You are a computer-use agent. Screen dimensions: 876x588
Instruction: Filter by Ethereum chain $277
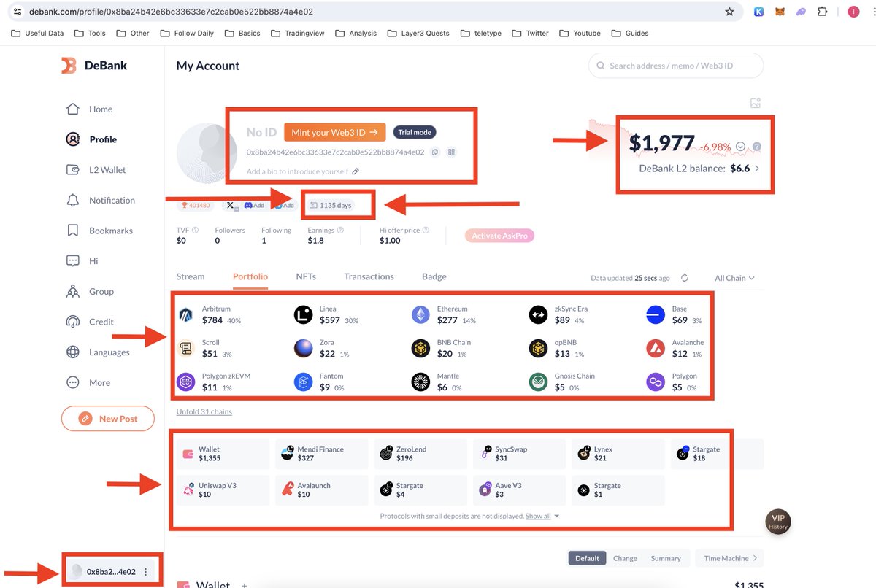coord(444,315)
